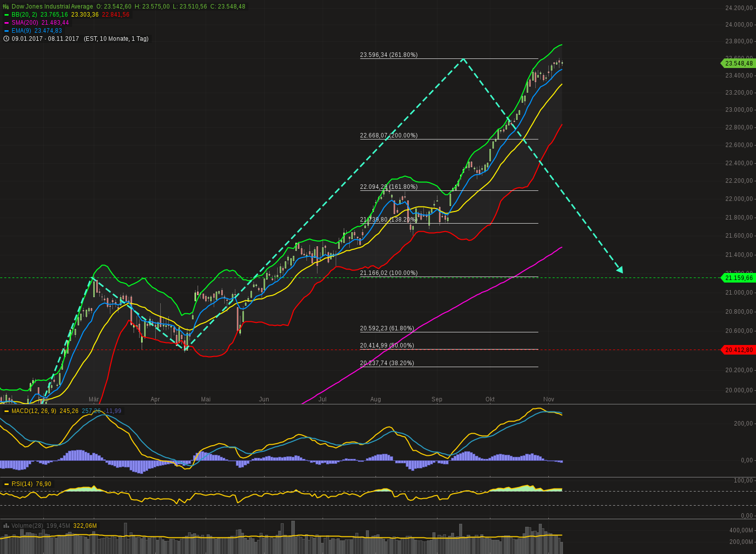Click the Mär label on the time axis
The image size is (756, 554).
pyautogui.click(x=94, y=399)
